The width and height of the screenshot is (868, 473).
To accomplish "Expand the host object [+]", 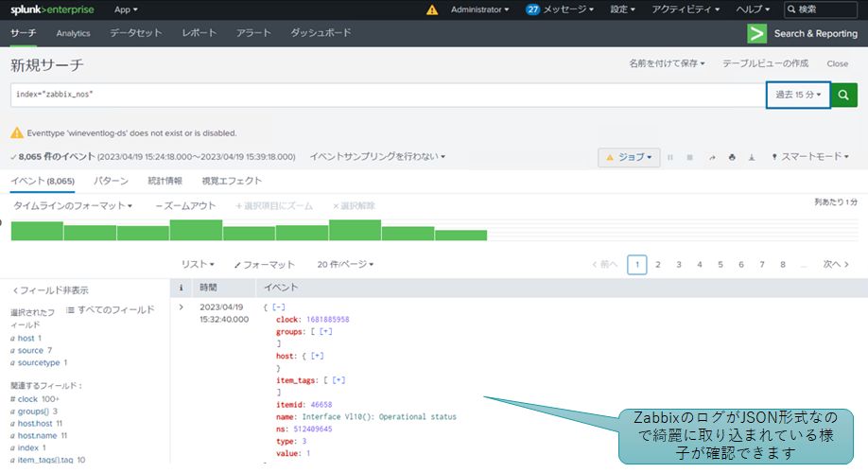I will click(317, 356).
